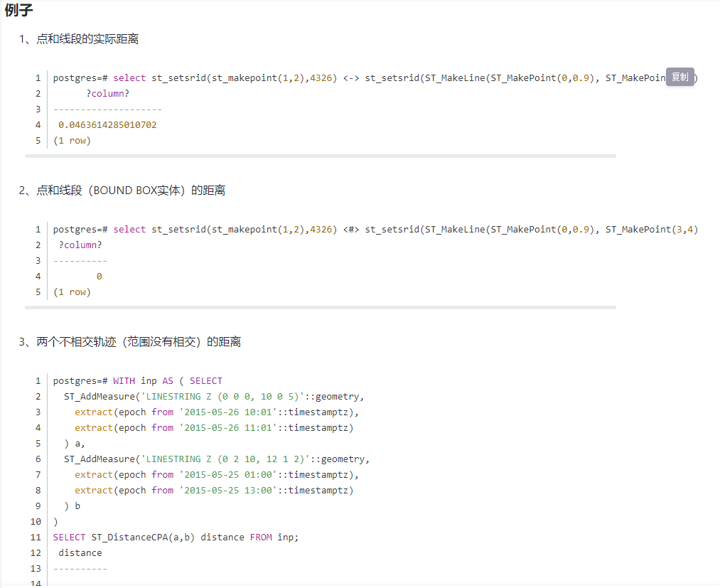Image resolution: width=720 pixels, height=588 pixels.
Task: Click (1 row) in the first code block
Action: [x=72, y=141]
